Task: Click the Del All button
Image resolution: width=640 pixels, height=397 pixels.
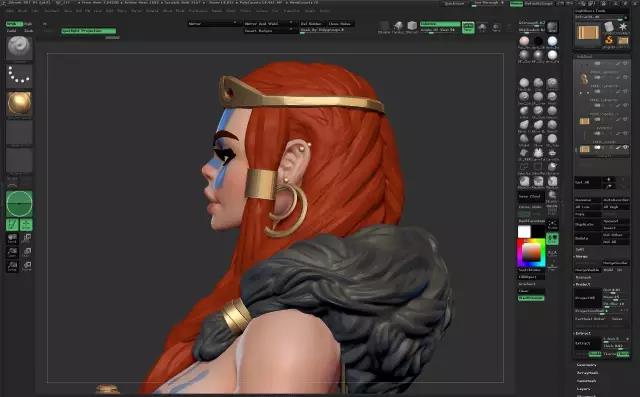Action: point(616,242)
